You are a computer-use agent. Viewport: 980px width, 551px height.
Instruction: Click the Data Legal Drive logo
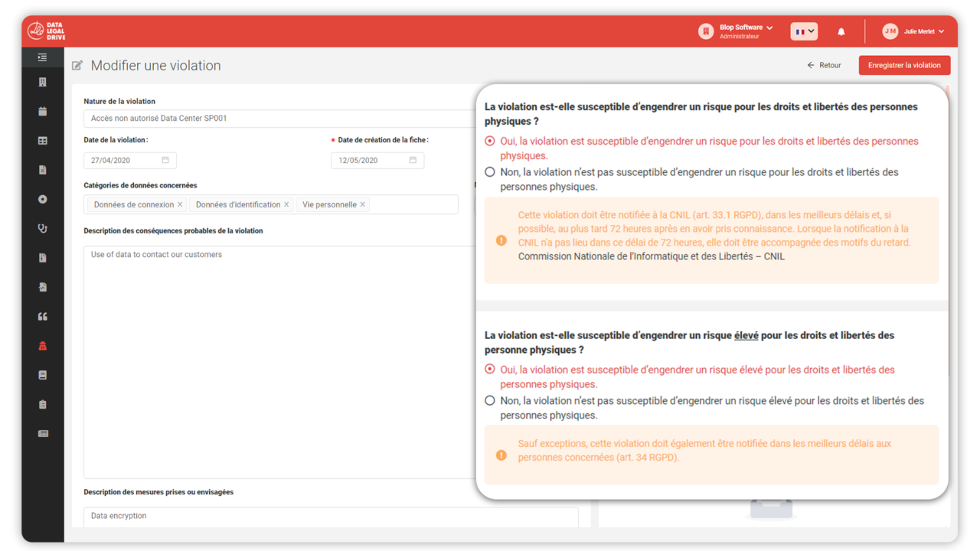tap(47, 31)
